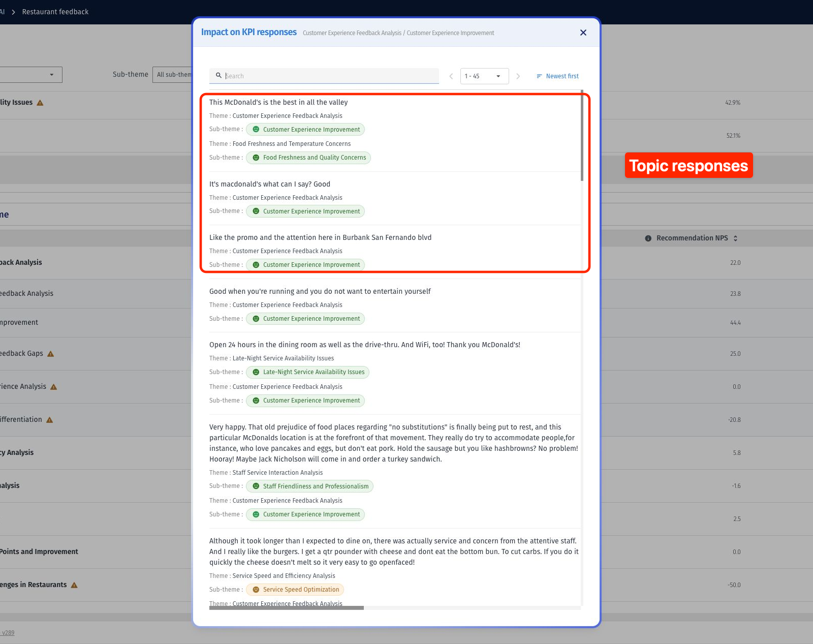Open the v289 version link
Image resolution: width=813 pixels, height=644 pixels.
8,633
